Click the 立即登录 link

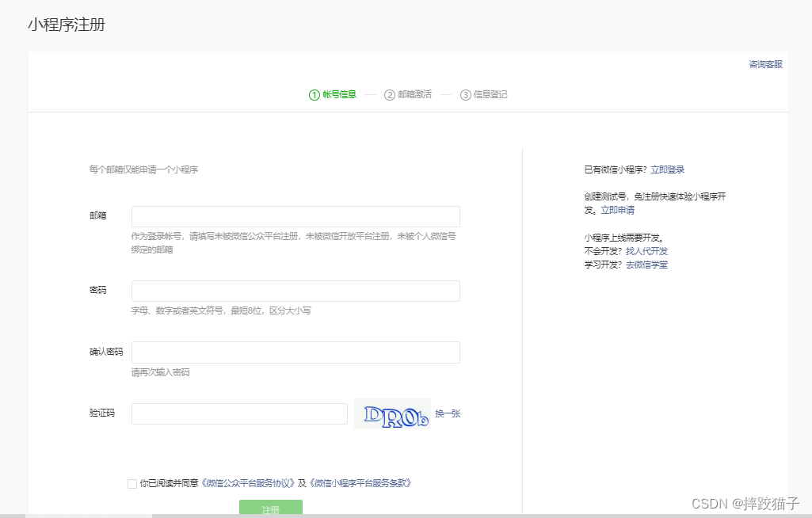[668, 169]
